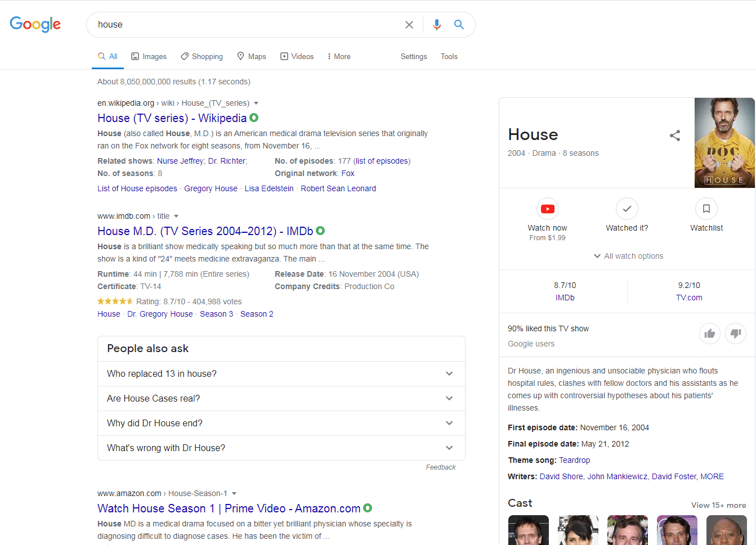Screen dimensions: 756x545
Task: Click the YouTube Watch now icon
Action: 547,209
